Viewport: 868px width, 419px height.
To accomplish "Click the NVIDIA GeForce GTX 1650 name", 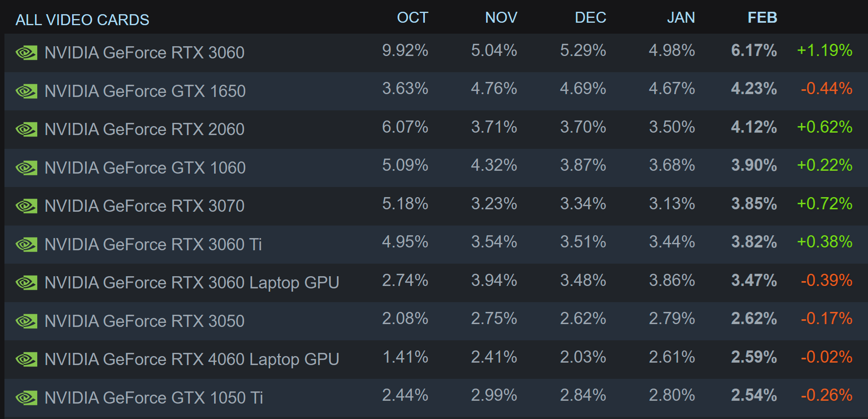I will click(x=145, y=91).
